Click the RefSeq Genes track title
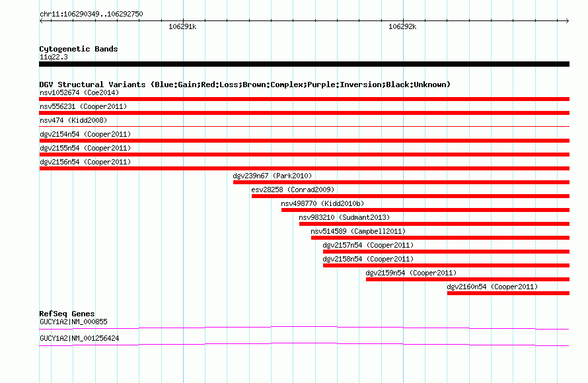Screen dimensions: 588x383 [x=67, y=314]
